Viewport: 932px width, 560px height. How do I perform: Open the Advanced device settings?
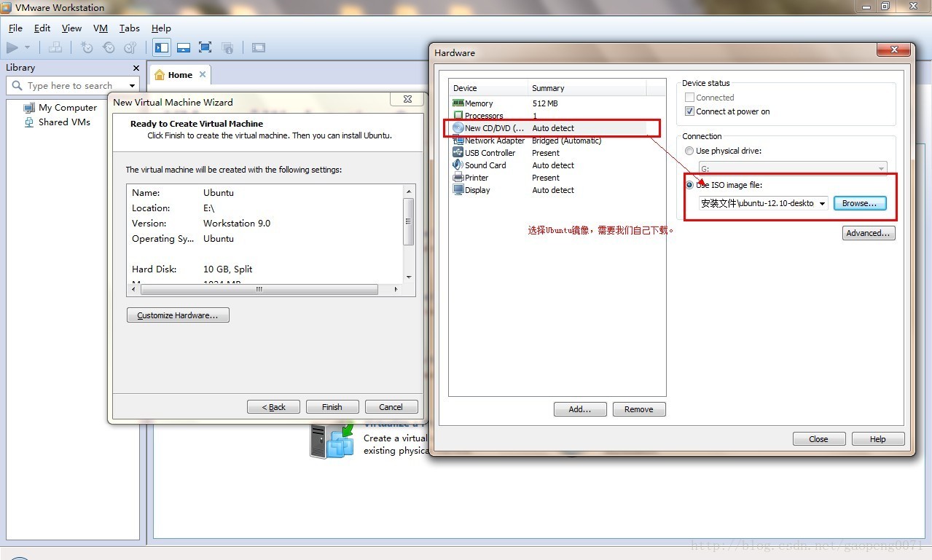(869, 233)
